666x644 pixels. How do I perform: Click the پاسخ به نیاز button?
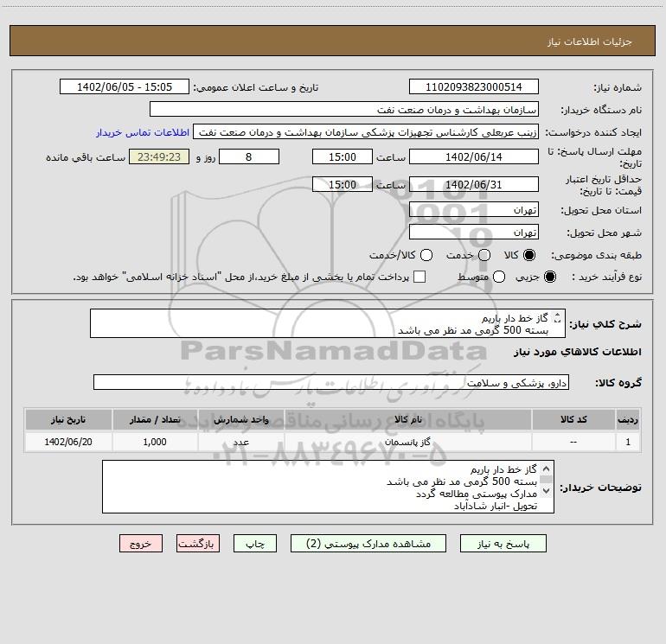tap(503, 544)
